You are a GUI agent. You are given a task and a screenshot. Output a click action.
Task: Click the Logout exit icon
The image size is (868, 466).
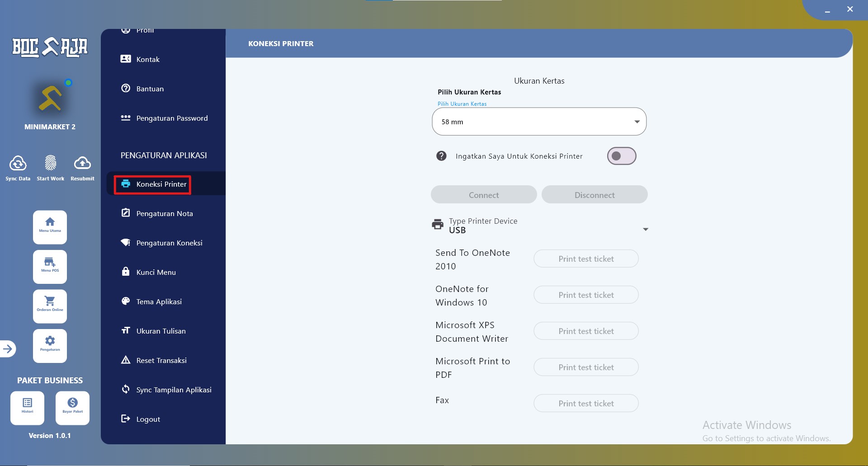pyautogui.click(x=126, y=419)
